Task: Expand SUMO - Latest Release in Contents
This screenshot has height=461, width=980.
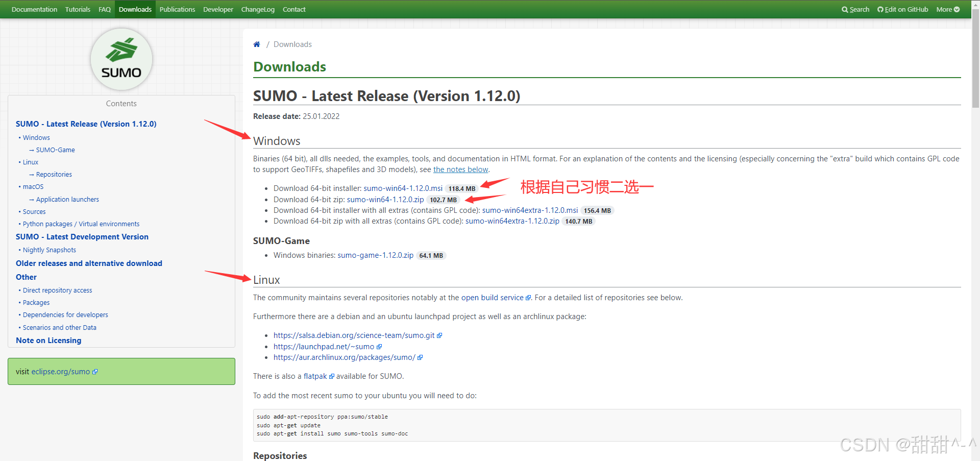Action: 86,124
